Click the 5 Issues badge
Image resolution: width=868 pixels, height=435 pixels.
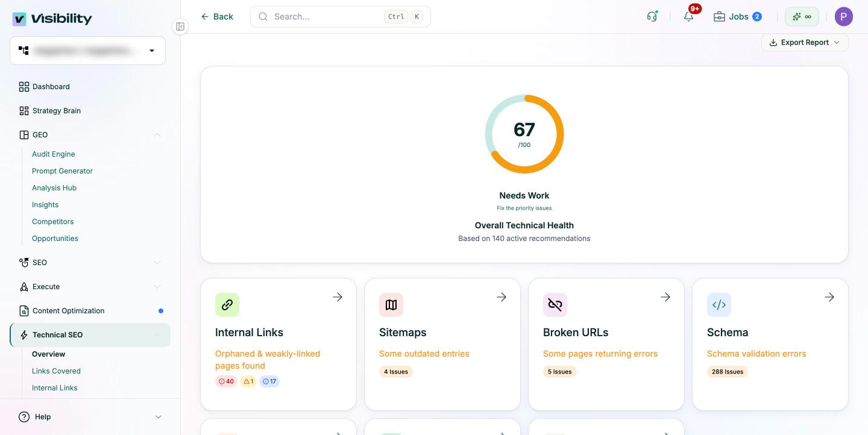pos(560,372)
